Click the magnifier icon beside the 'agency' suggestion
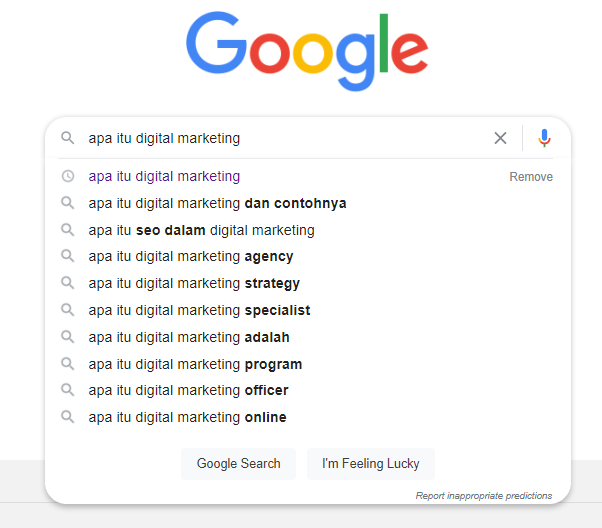Screen dimensions: 602x528 68,257
